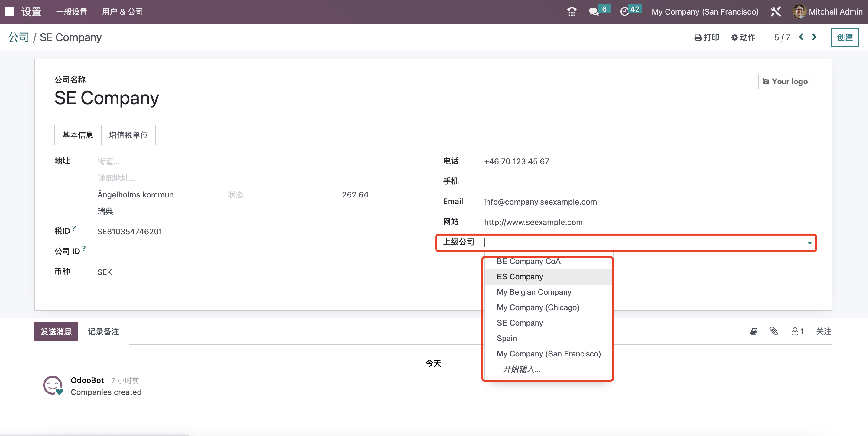
Task: Click 发送消息 button
Action: (x=56, y=332)
